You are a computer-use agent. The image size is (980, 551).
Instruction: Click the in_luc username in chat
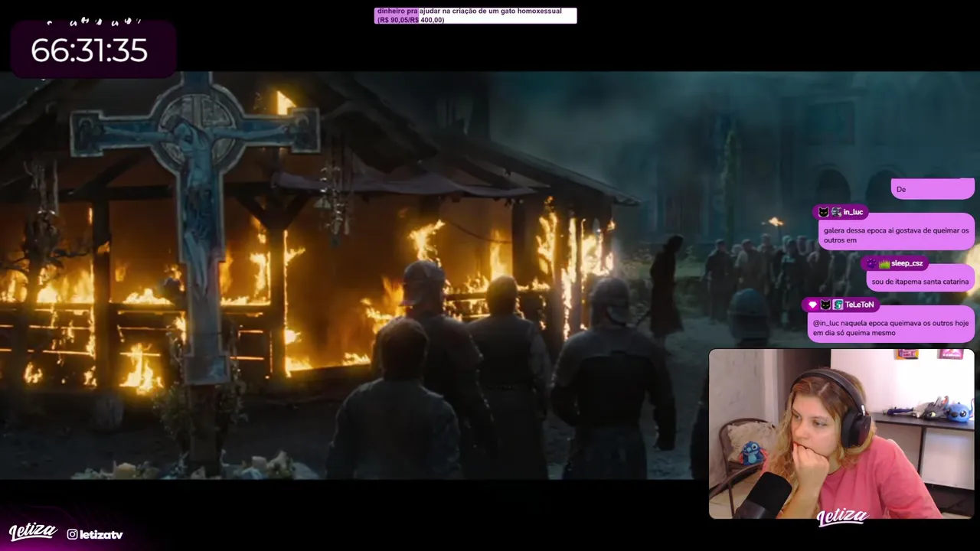[x=853, y=212]
